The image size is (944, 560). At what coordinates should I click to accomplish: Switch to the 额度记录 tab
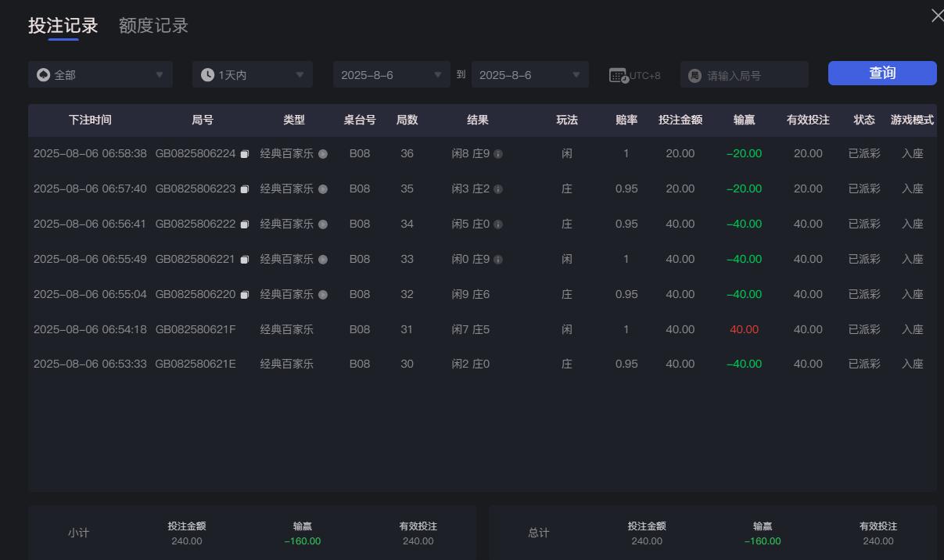click(153, 25)
